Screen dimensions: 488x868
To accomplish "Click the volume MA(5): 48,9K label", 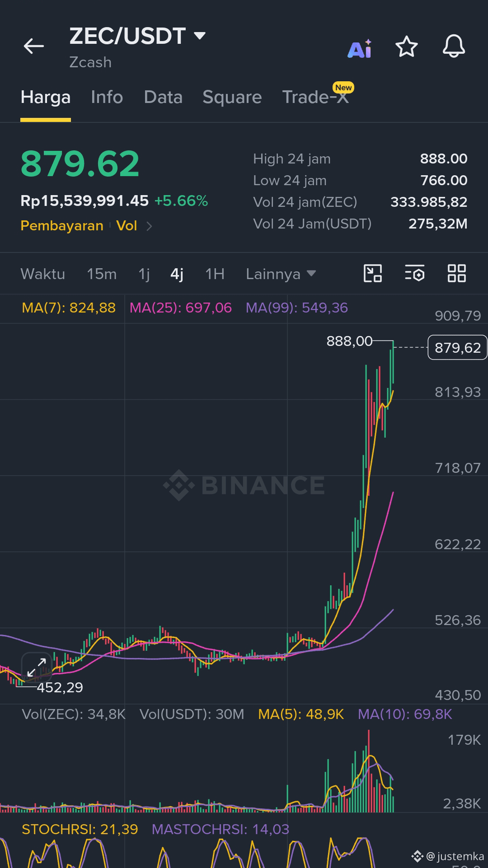I will pos(301,714).
